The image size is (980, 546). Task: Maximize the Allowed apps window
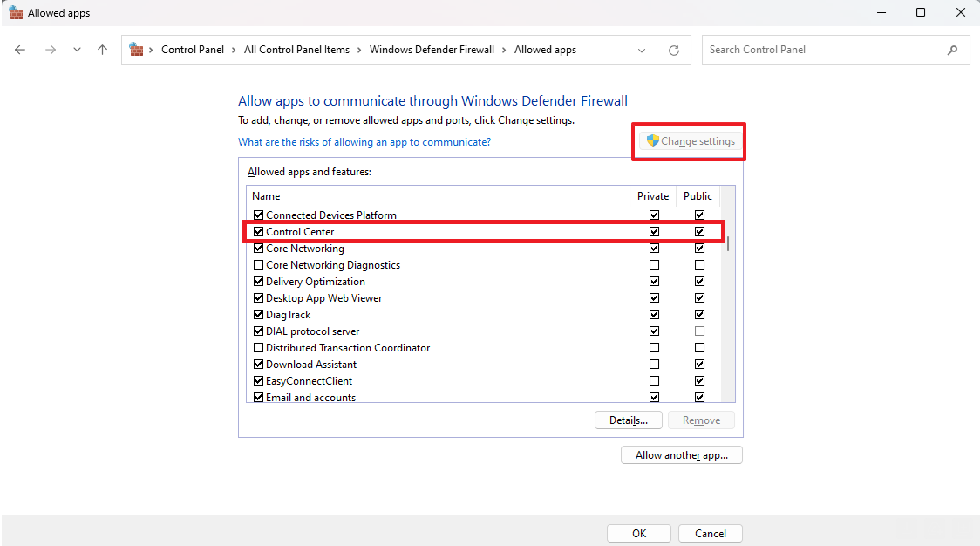(x=921, y=12)
